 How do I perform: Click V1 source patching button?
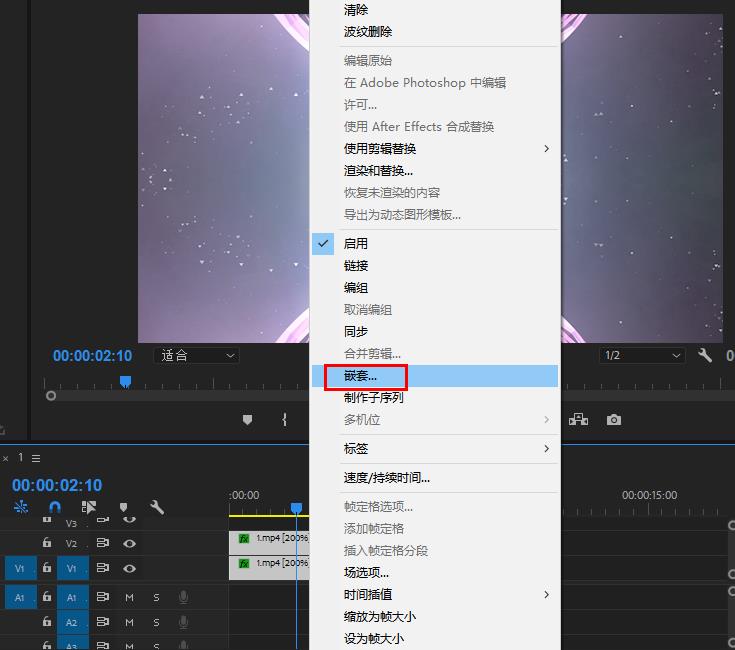point(21,568)
